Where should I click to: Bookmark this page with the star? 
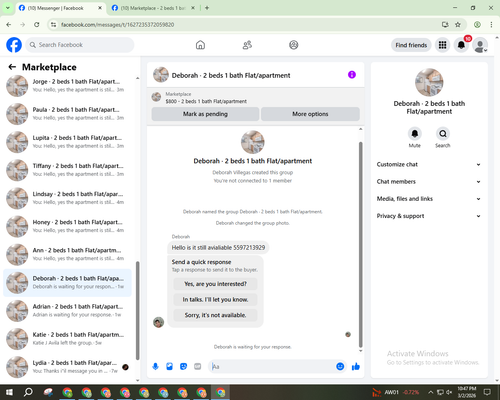458,24
